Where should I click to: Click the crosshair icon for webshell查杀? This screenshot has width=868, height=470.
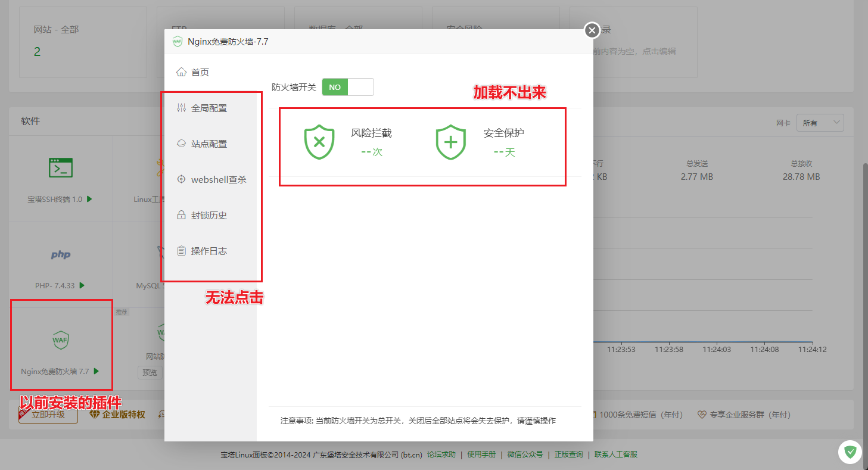pyautogui.click(x=182, y=179)
